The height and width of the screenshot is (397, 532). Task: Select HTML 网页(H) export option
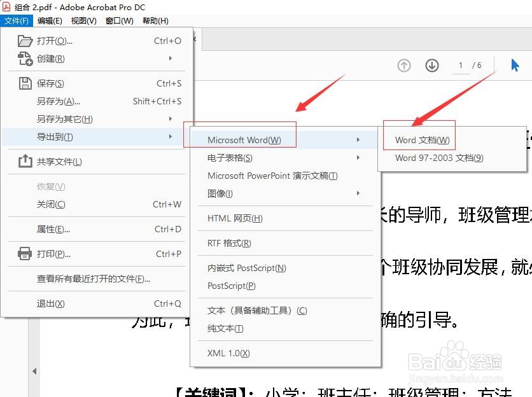pos(284,218)
